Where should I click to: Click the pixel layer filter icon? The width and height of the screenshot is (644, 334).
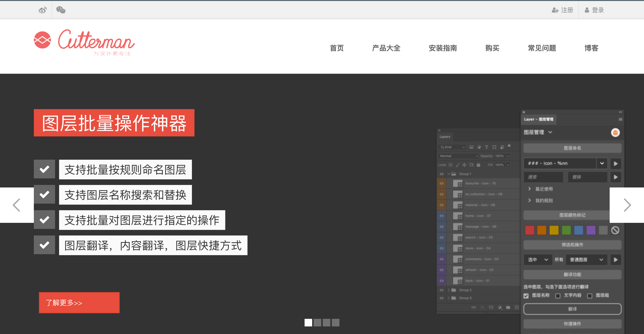(471, 147)
